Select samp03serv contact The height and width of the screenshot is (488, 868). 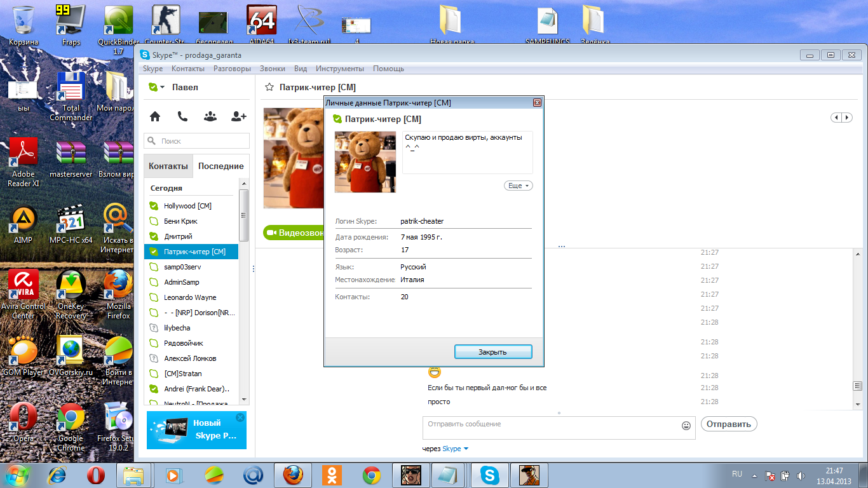(191, 267)
